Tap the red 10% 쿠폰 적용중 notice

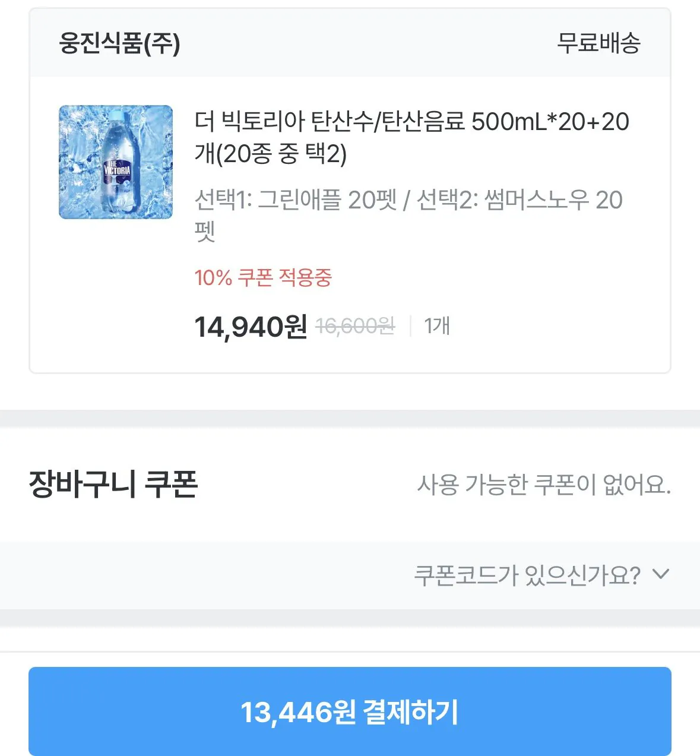[263, 277]
